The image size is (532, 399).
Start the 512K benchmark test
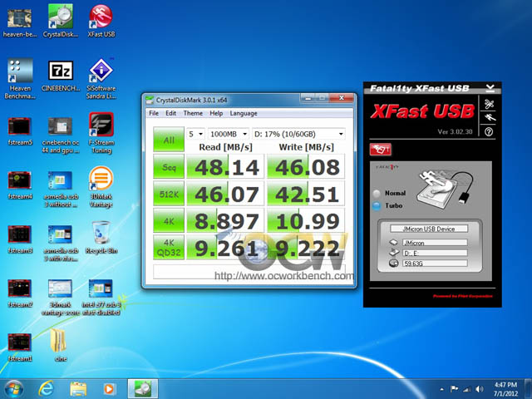tap(169, 194)
